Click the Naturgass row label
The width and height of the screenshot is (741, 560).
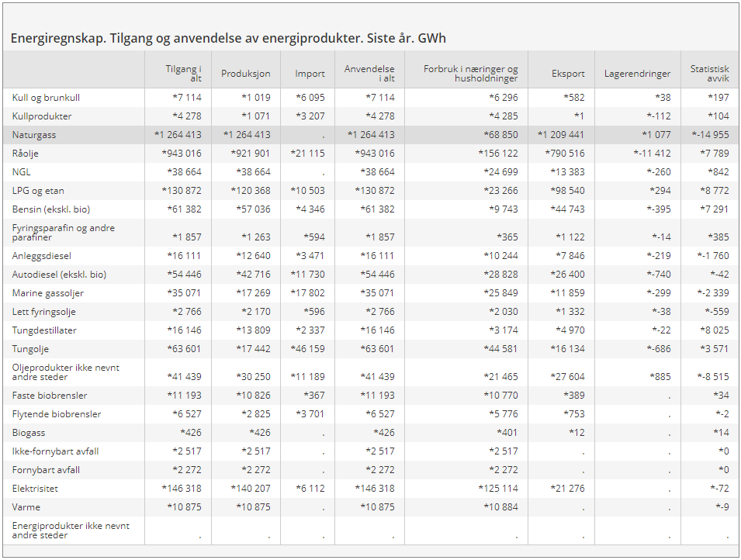(34, 135)
